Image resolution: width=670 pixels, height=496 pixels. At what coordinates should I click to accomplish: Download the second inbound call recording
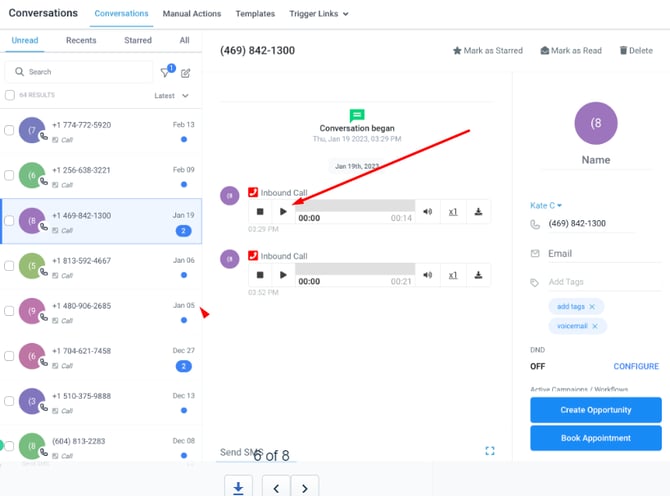[x=479, y=275]
